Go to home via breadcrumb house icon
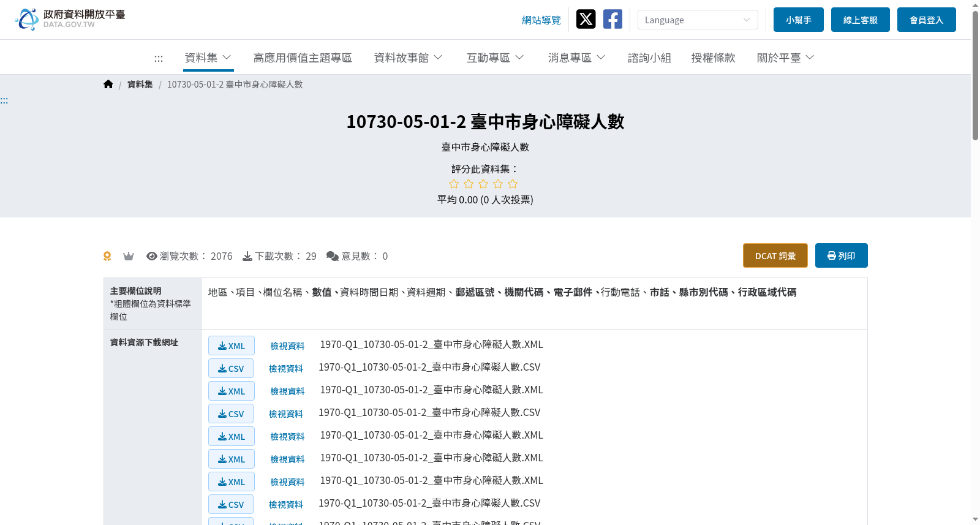The height and width of the screenshot is (525, 980). [x=108, y=85]
